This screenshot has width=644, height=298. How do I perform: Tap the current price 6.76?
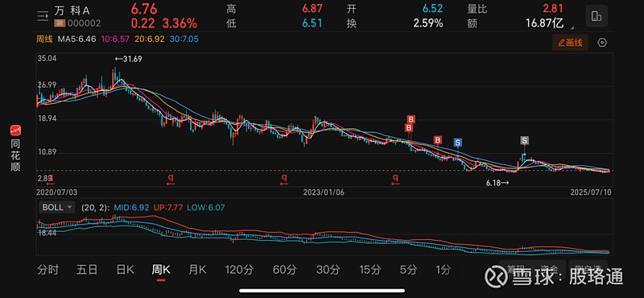[x=145, y=9]
